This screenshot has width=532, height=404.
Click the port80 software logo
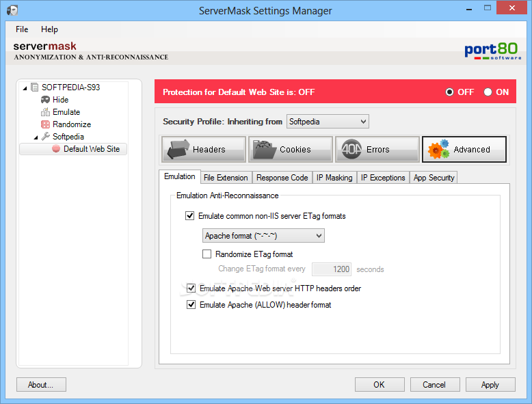(x=492, y=51)
